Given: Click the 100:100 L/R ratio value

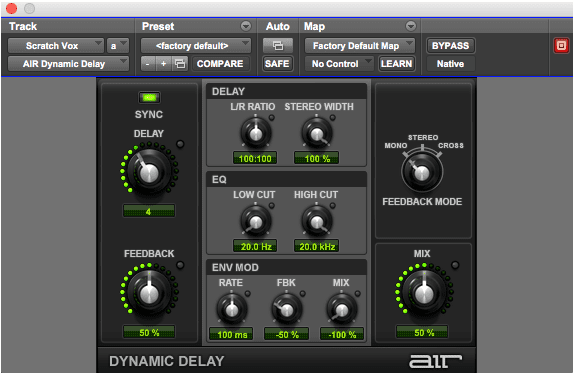Looking at the screenshot, I should (x=255, y=158).
